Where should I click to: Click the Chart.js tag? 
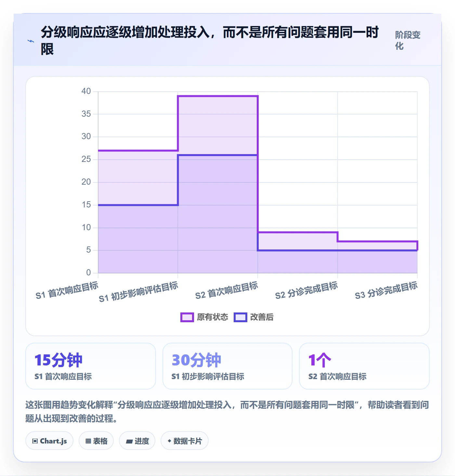[x=49, y=441]
